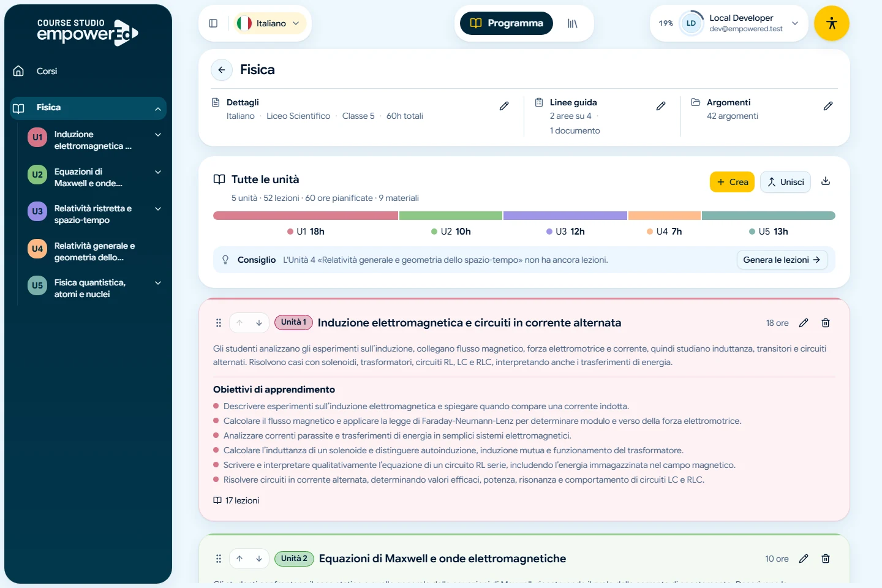Open the library books view icon
The image size is (882, 588).
click(x=572, y=23)
